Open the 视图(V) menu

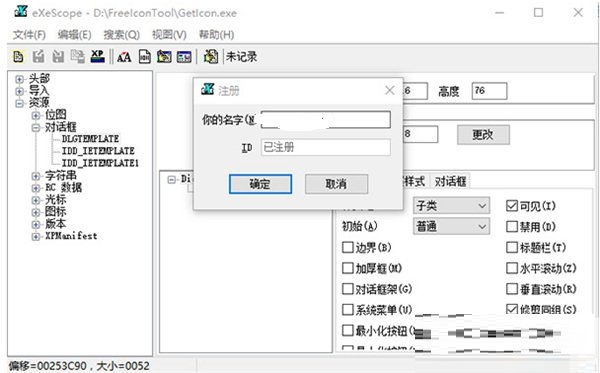tap(169, 35)
